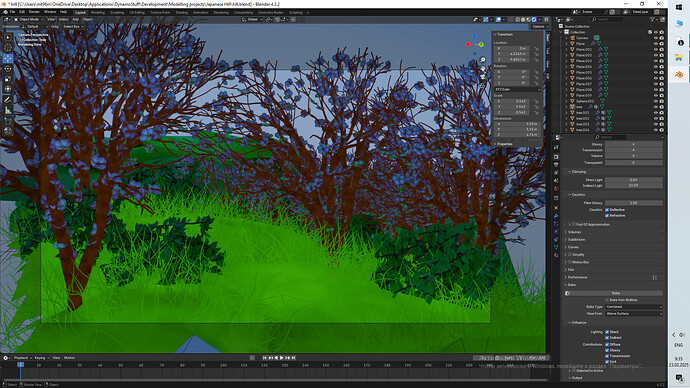Image resolution: width=690 pixels, height=388 pixels.
Task: Expand the Camera item in the outliner
Action: coord(566,38)
